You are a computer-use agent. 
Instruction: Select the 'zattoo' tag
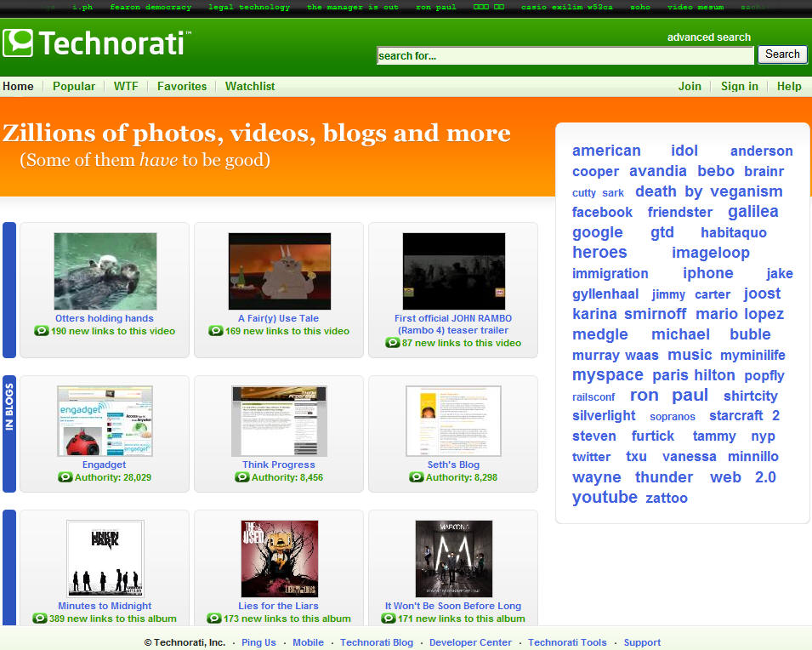[667, 498]
